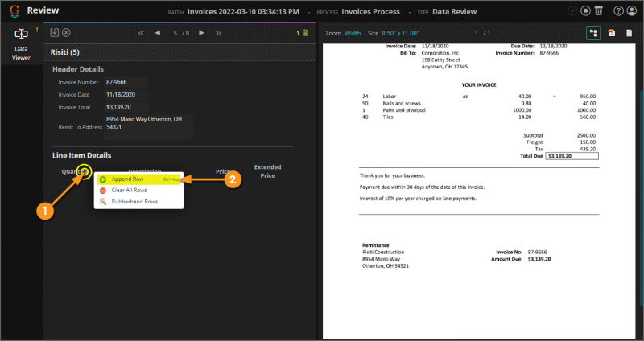Click the cancel circled X icon
This screenshot has height=341, width=644.
point(66,32)
